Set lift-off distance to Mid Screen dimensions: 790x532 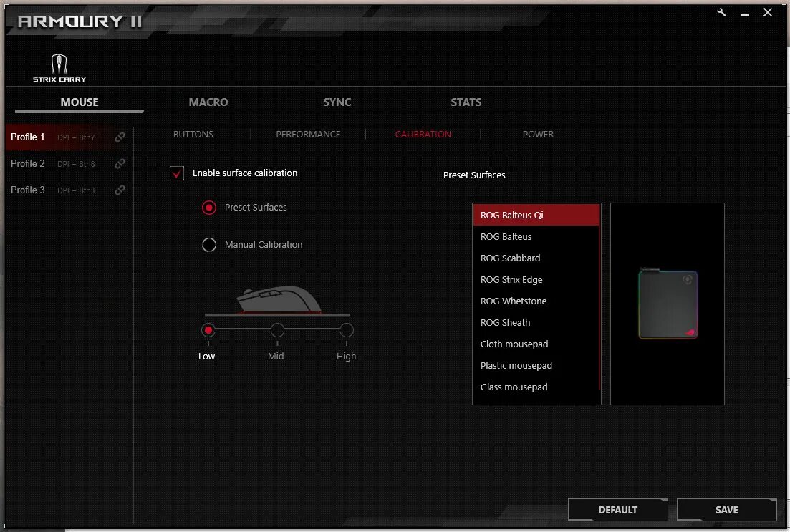pos(277,331)
